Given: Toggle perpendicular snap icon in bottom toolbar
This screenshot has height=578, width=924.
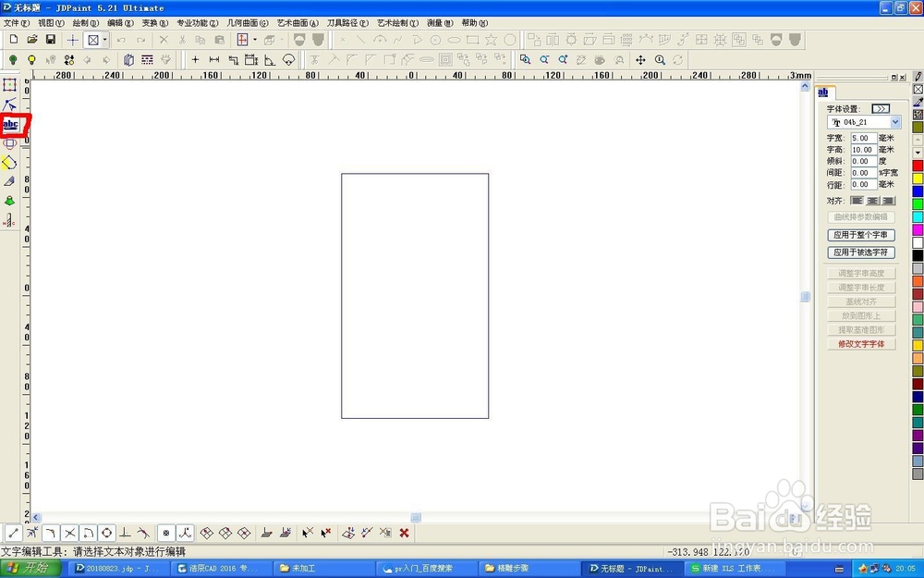Looking at the screenshot, I should click(125, 533).
